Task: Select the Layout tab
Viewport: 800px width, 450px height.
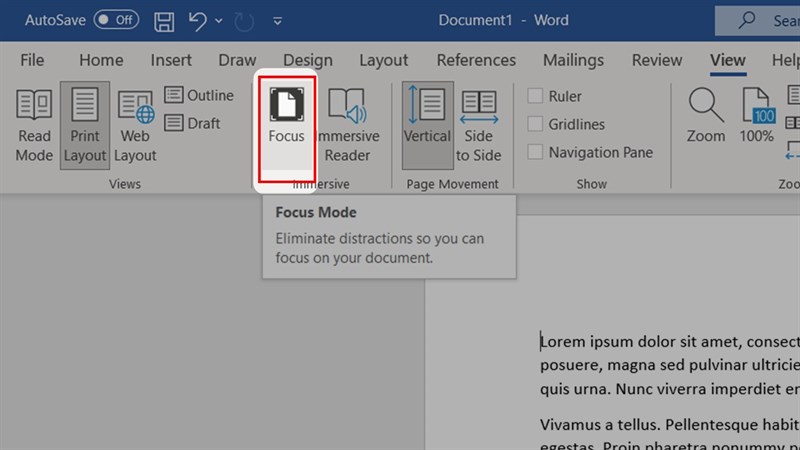Action: pyautogui.click(x=383, y=60)
